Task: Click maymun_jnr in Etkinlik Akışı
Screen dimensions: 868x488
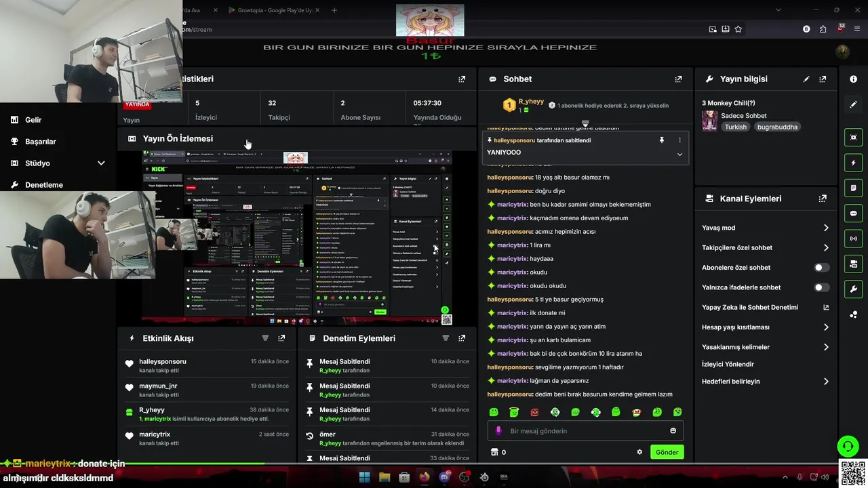Action: 158,386
